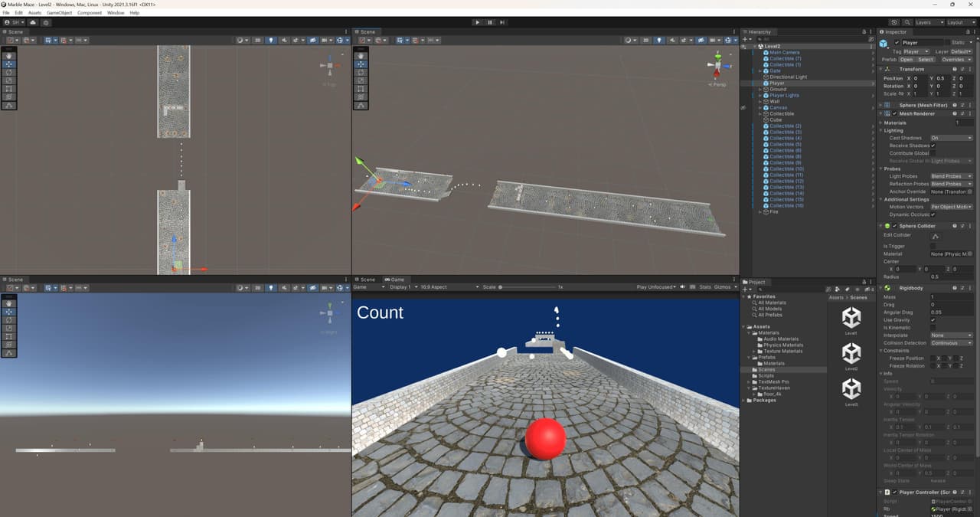Open the Interpolate dropdown

tap(952, 335)
